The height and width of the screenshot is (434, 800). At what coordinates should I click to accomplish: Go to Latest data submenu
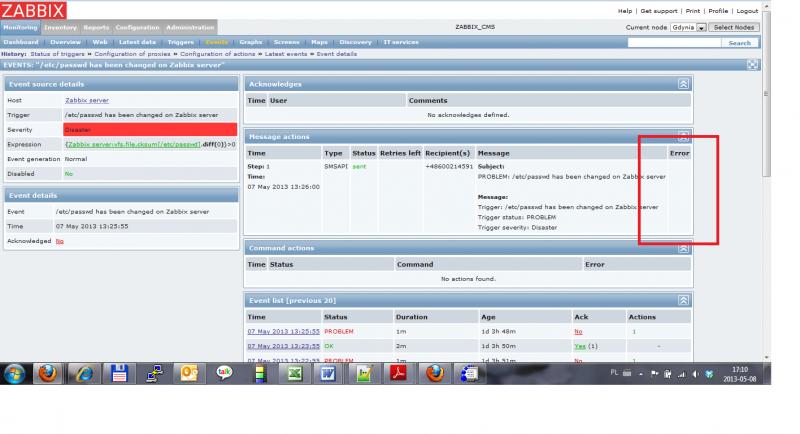pos(137,42)
